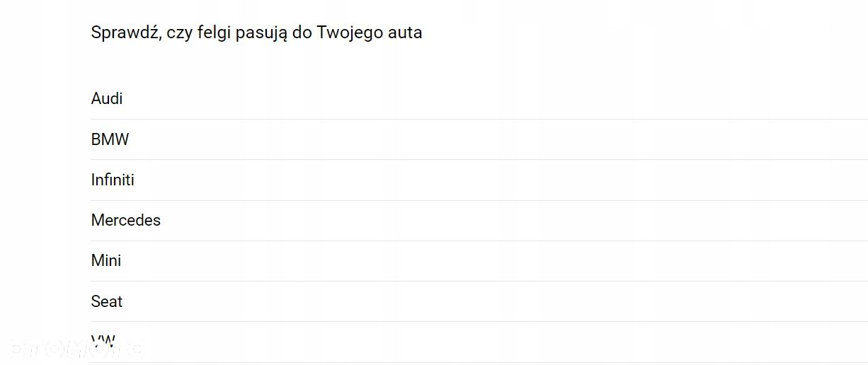868x365 pixels.
Task: Choose the Seat text label
Action: [x=107, y=301]
